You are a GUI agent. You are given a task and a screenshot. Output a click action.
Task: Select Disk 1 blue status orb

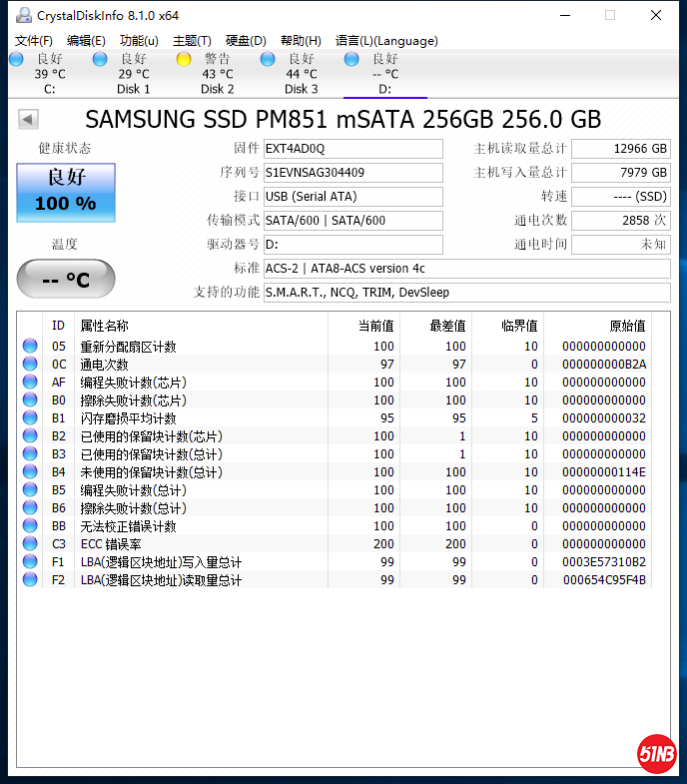pos(100,59)
